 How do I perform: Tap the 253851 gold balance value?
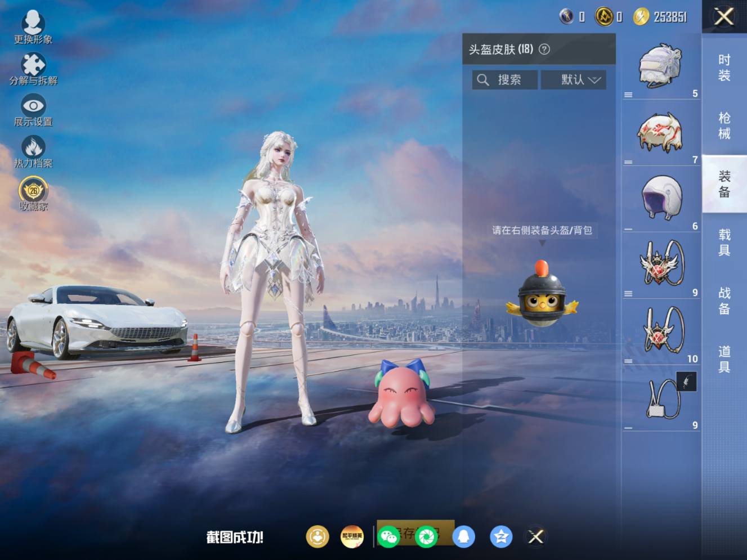[x=670, y=17]
